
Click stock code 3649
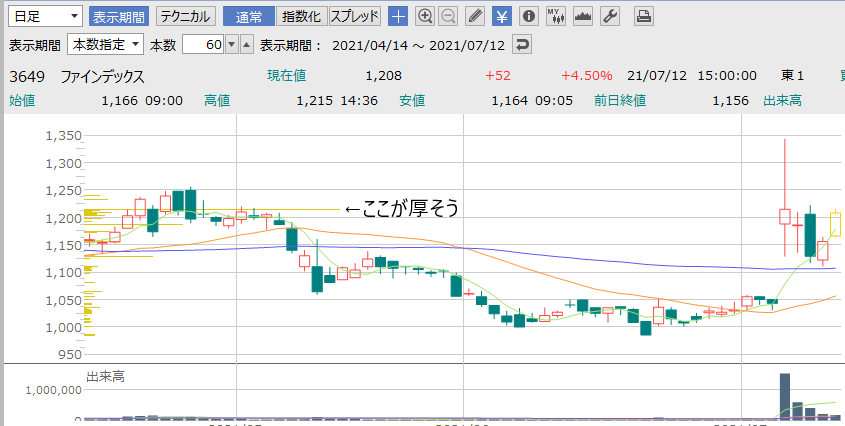25,77
